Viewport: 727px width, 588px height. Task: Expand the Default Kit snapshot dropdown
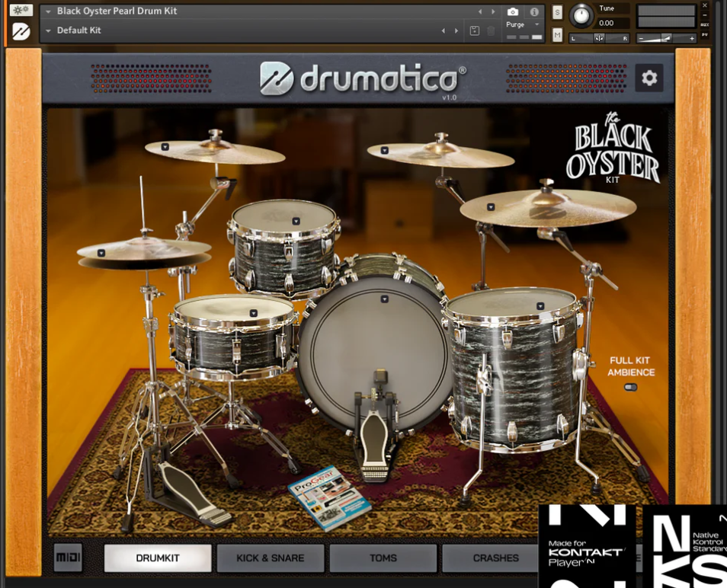(x=48, y=30)
